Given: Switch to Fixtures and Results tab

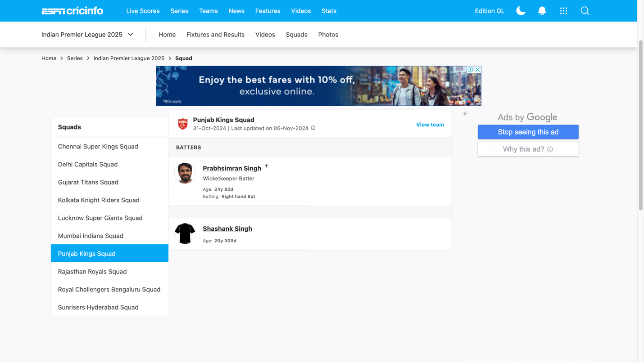Looking at the screenshot, I should [215, 35].
